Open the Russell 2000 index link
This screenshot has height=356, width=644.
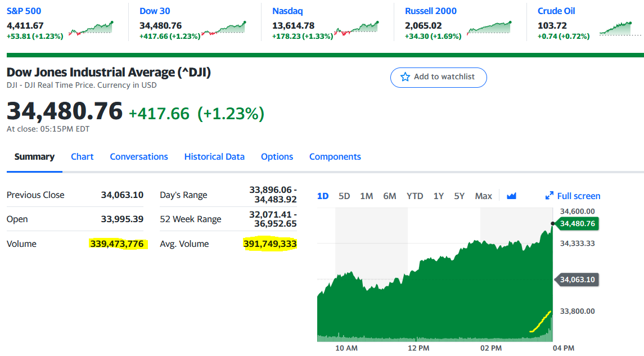tap(431, 11)
